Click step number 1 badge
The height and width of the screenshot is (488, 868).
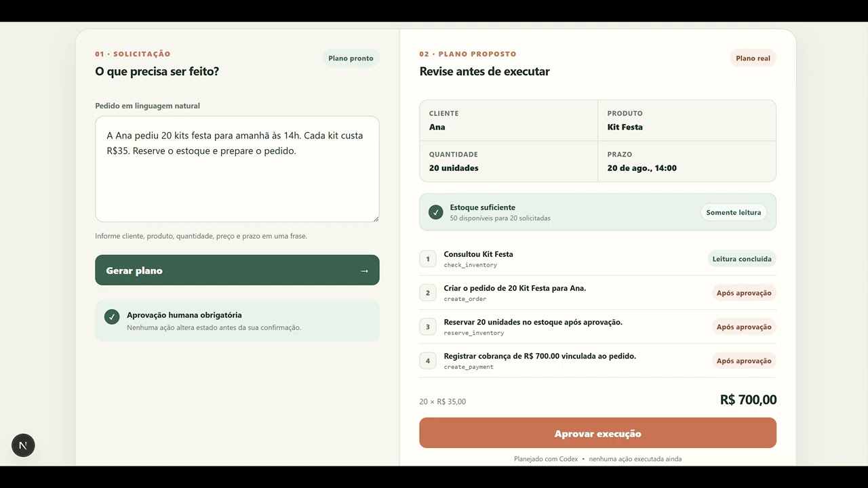(x=428, y=258)
